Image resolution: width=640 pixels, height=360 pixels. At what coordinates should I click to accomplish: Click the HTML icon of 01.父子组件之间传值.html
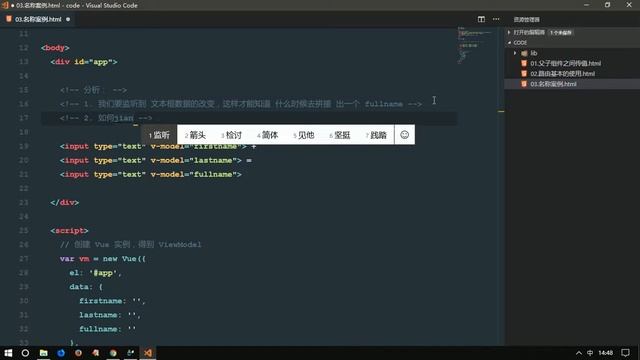524,63
